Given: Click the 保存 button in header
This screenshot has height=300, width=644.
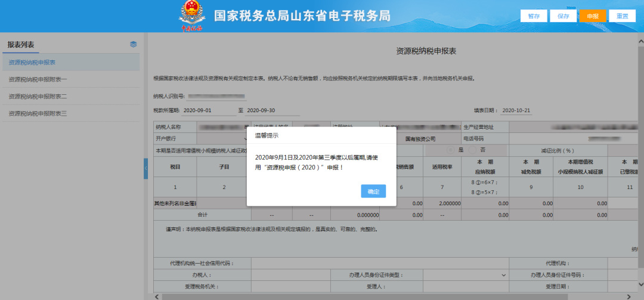Looking at the screenshot, I should coord(563,16).
